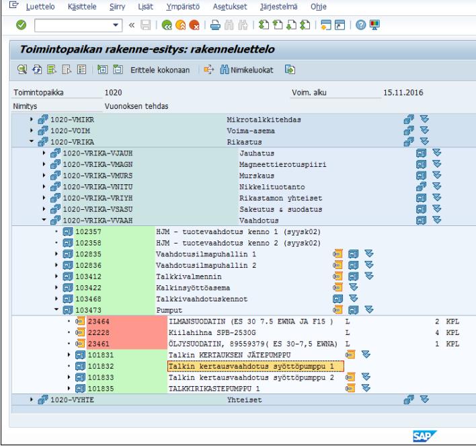
Task: Click the equipment icon on Jauhatus row
Action: 421,153
